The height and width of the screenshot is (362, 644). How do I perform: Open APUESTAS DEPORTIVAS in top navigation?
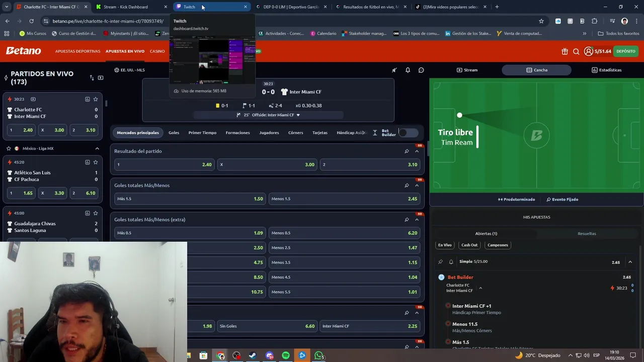tap(77, 51)
